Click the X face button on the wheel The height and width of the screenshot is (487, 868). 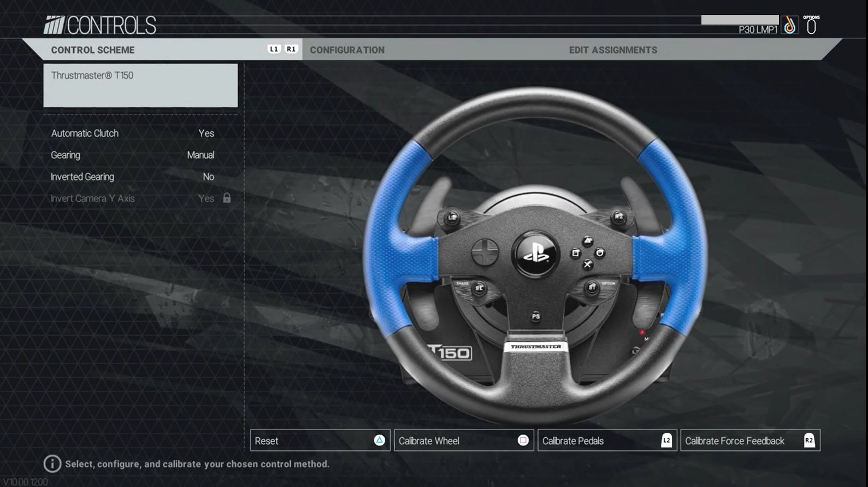(x=587, y=265)
